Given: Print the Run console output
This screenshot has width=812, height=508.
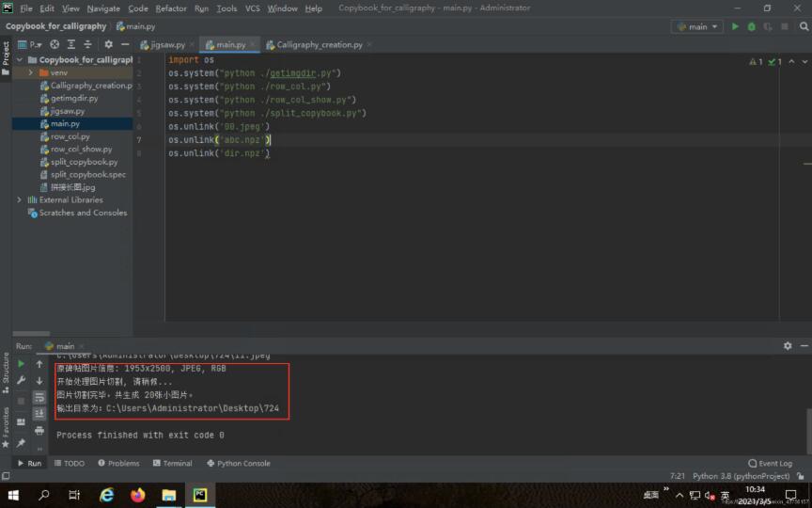Looking at the screenshot, I should pos(39,430).
